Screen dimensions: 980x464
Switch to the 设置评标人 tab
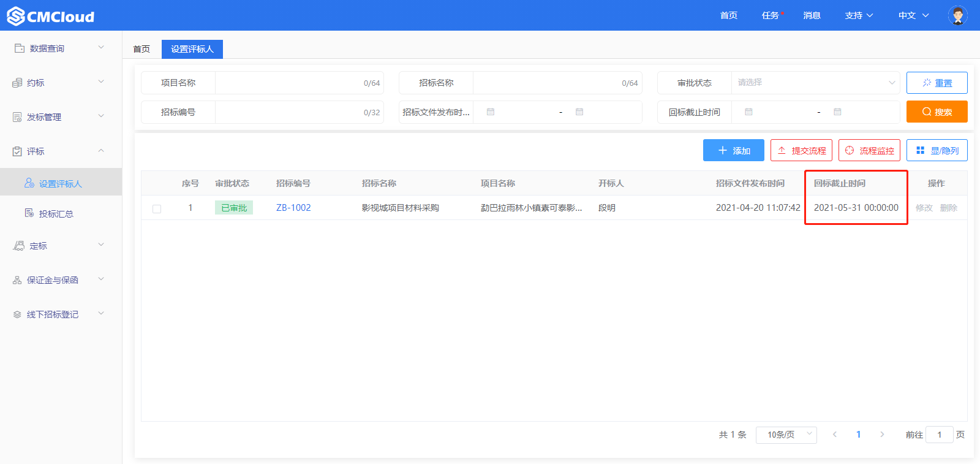pos(192,49)
